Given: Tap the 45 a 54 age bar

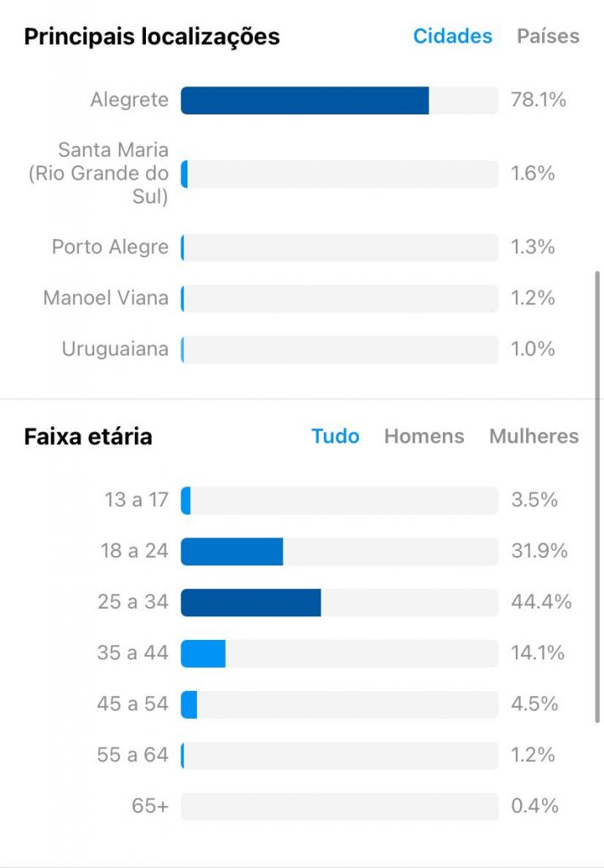Looking at the screenshot, I should 339,704.
